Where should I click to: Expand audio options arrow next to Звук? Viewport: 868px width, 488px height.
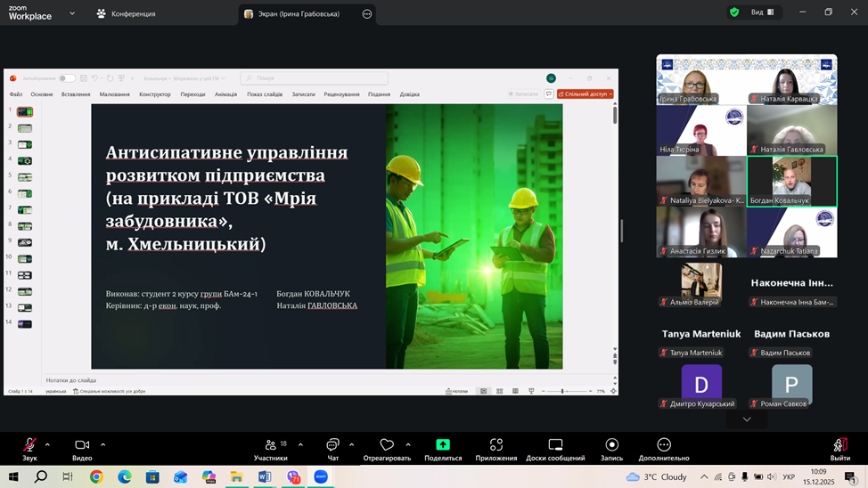[47, 444]
